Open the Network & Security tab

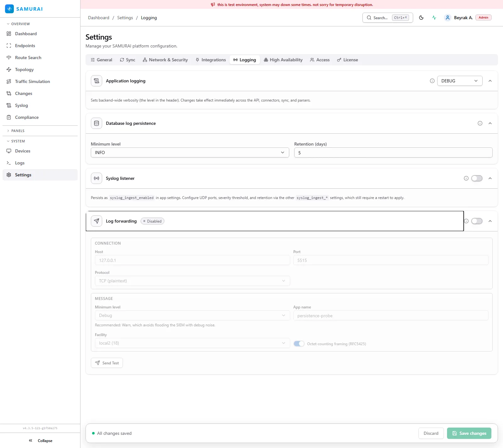click(165, 60)
